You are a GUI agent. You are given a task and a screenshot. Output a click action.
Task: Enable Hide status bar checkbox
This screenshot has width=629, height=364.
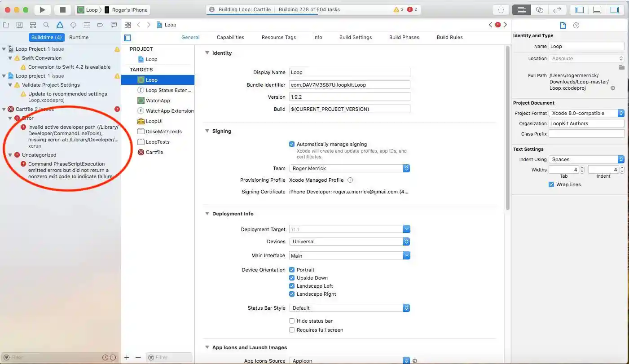[x=292, y=321]
